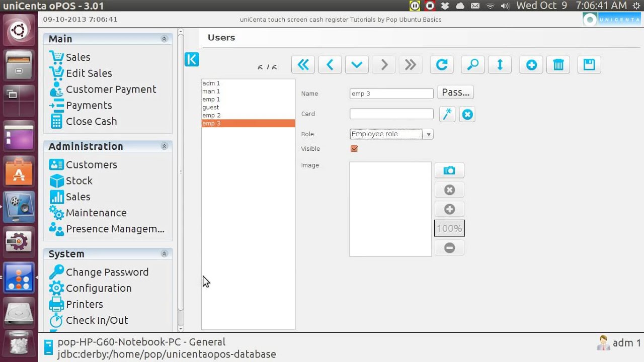
Task: Open the Pass... password button
Action: tap(456, 93)
